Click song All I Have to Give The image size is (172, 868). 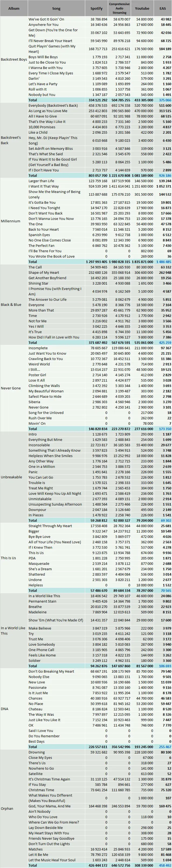click(43, 116)
